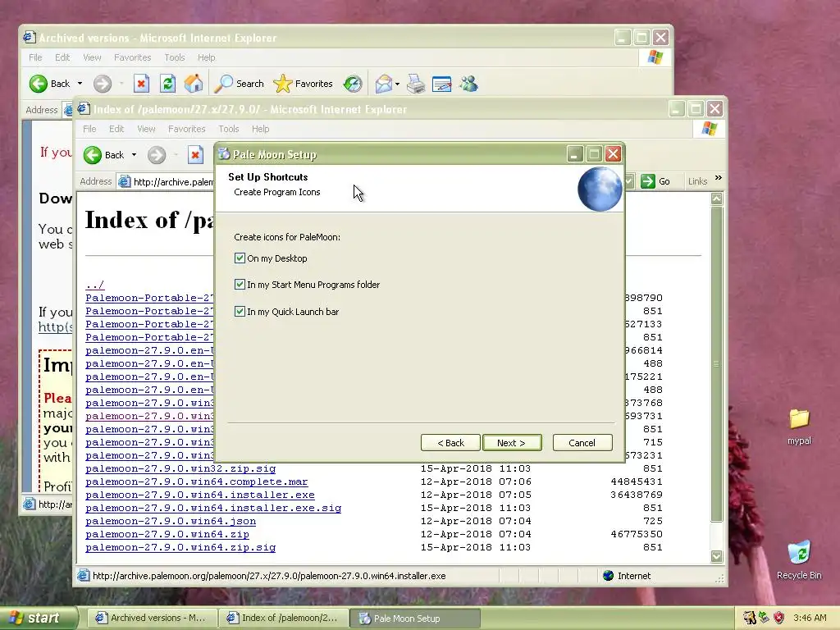Open palemoon-27.9.0.win64.json link
Screen dimensions: 840x630
tap(171, 521)
